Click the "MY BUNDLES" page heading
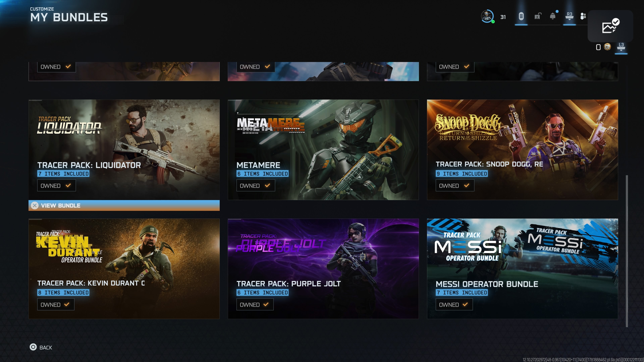Screen dimensions: 644x362 pyautogui.click(x=69, y=17)
